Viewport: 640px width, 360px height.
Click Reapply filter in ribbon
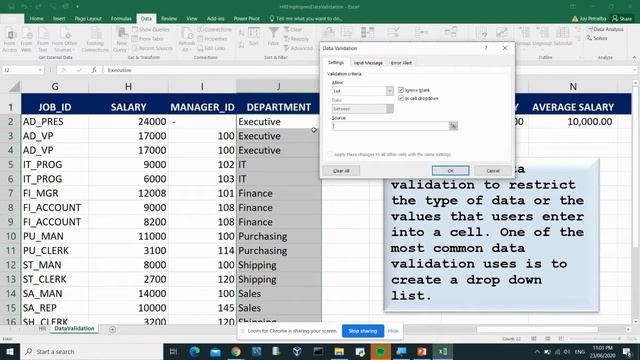[x=296, y=39]
